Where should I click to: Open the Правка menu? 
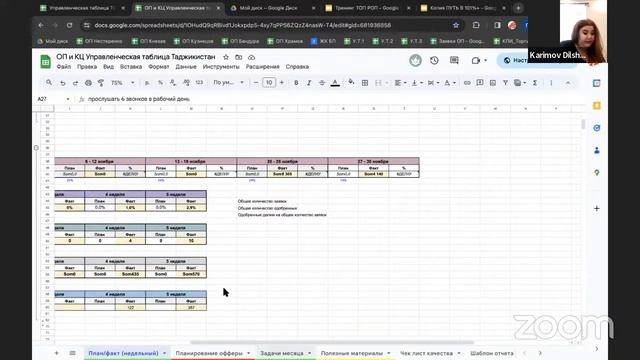[x=87, y=67]
